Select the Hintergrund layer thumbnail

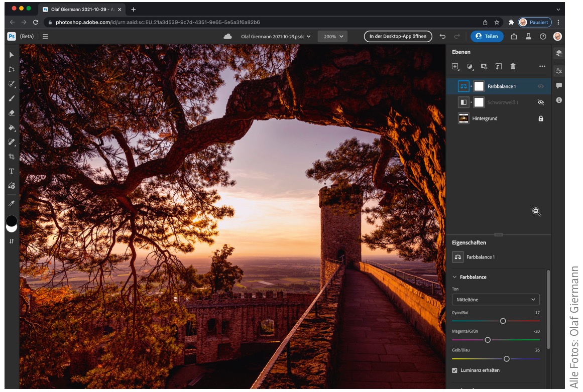coord(463,118)
